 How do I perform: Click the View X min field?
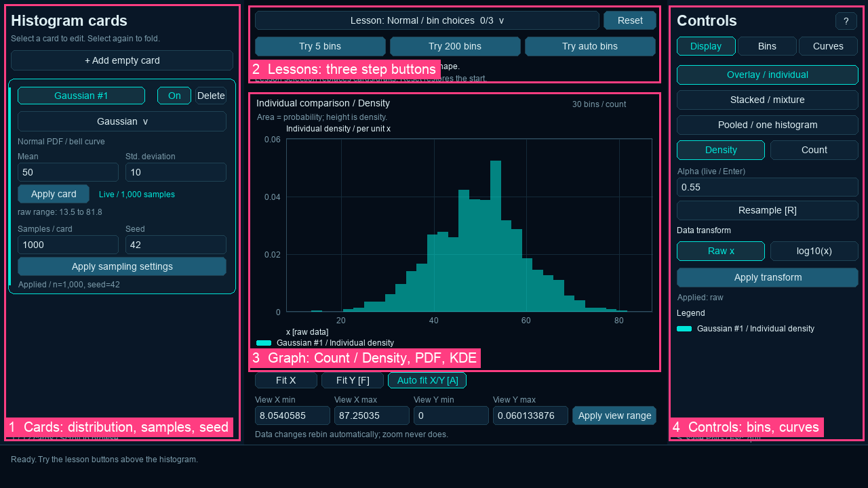292,415
